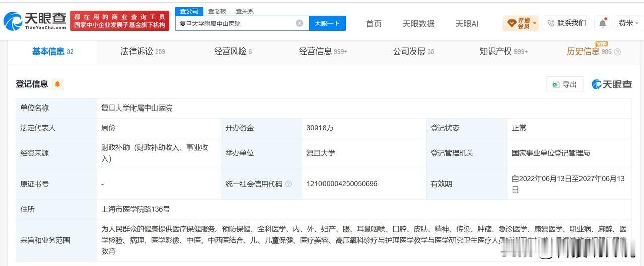Switch to 法律诉讼 tab
The image size is (644, 266).
[143, 51]
